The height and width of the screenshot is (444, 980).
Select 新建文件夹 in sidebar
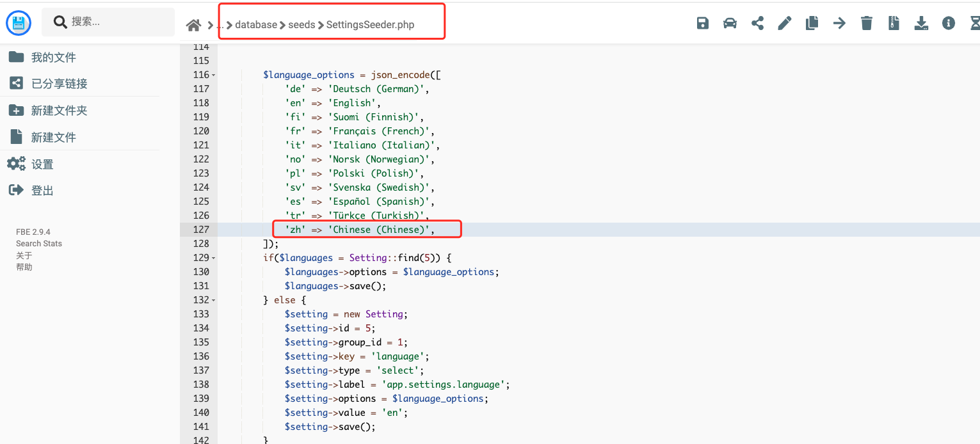[x=60, y=111]
